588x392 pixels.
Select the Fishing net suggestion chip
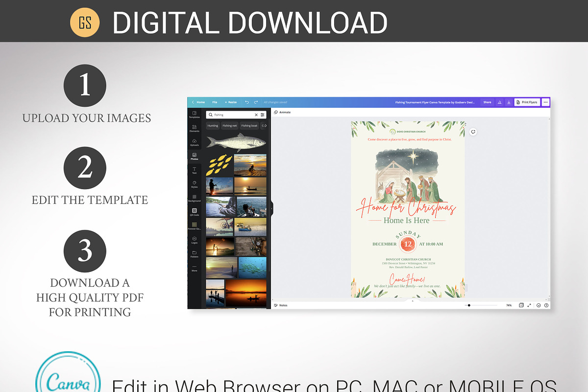(x=230, y=126)
